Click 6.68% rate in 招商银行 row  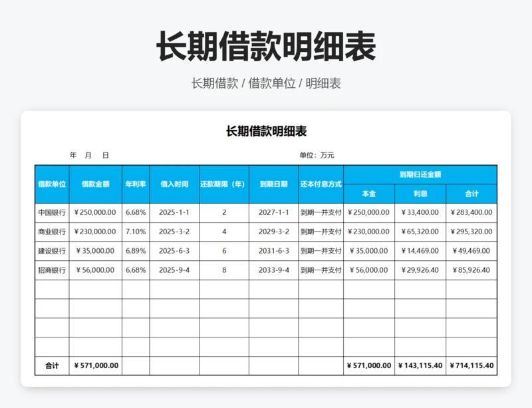pos(136,270)
